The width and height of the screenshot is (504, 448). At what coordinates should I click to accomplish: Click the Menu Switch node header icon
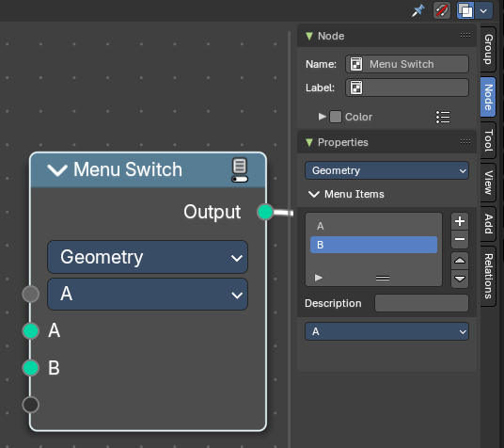pyautogui.click(x=240, y=170)
